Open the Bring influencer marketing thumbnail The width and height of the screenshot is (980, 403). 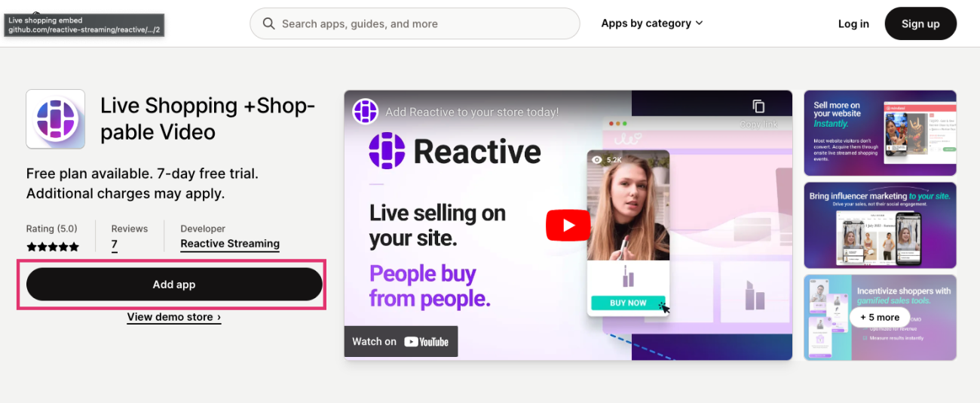pyautogui.click(x=880, y=225)
